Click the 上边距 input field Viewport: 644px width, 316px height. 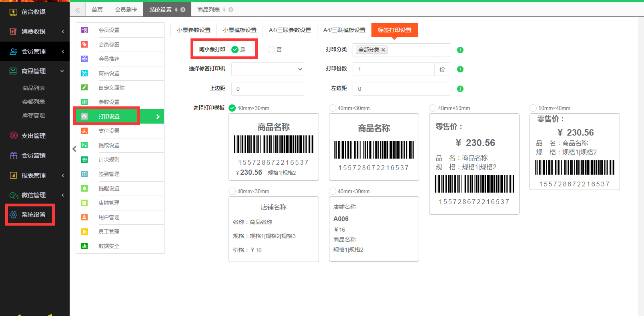(268, 89)
